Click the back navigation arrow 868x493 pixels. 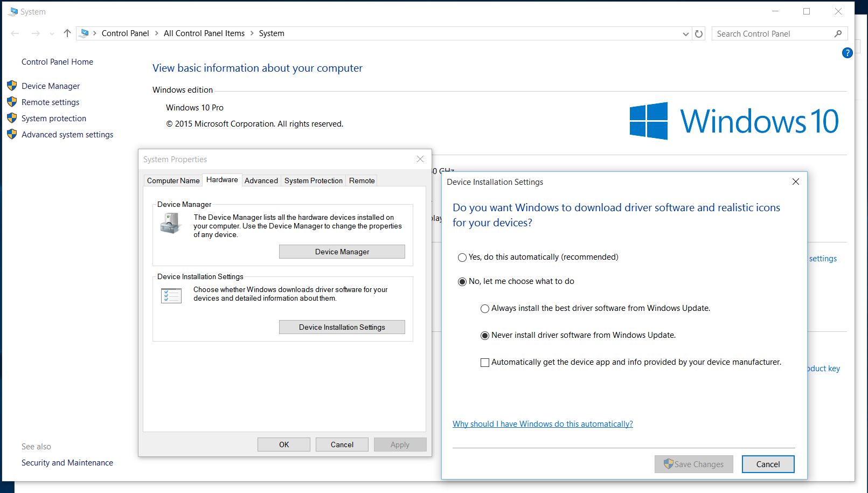15,33
